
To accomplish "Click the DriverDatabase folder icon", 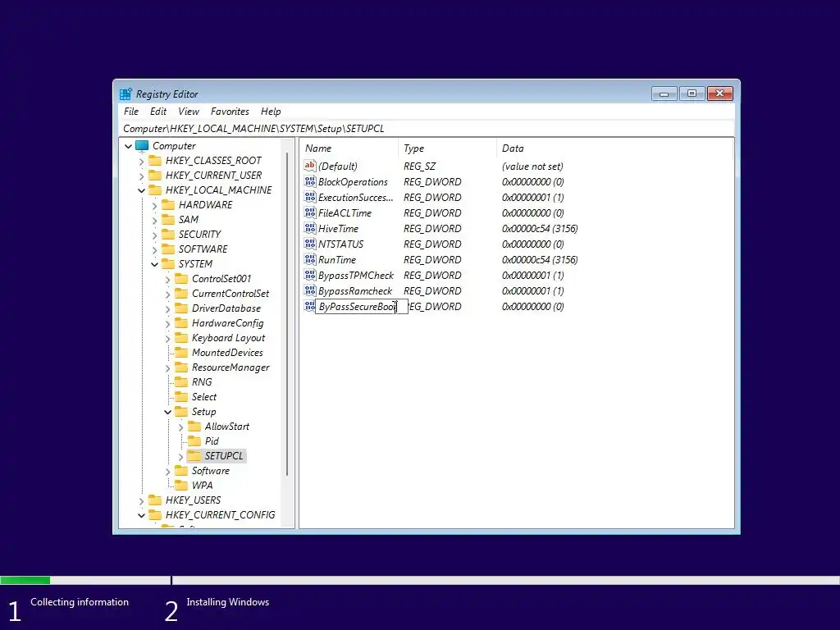I will click(x=181, y=308).
